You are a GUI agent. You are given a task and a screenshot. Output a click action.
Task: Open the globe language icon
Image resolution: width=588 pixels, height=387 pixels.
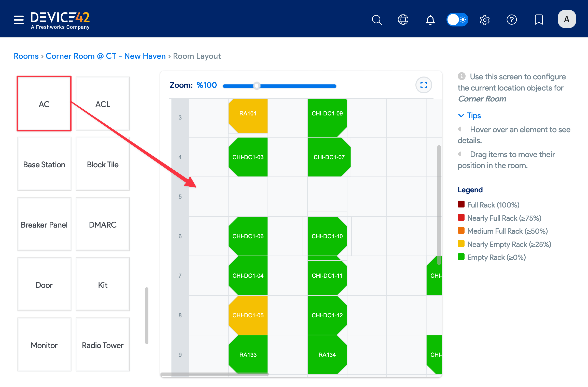click(x=403, y=20)
